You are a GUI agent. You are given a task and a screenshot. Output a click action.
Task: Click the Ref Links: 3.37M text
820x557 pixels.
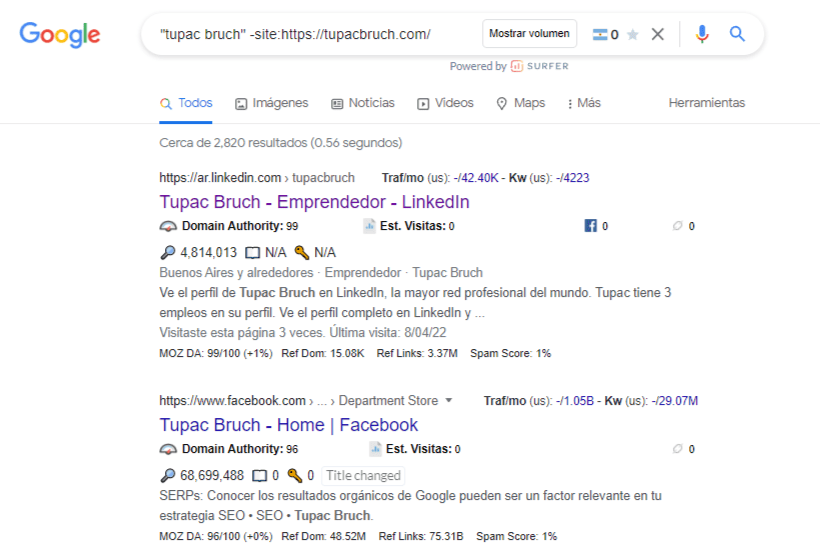417,354
